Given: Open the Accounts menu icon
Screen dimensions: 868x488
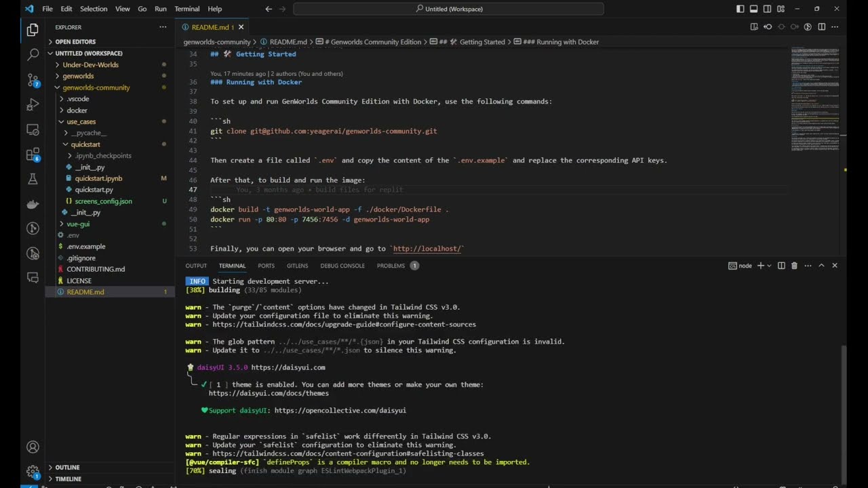Looking at the screenshot, I should [33, 447].
